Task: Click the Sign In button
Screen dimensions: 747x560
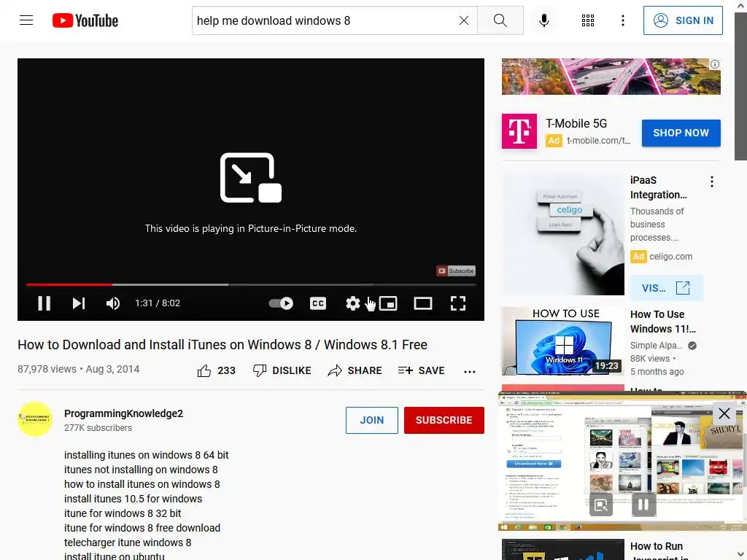Action: pos(683,20)
